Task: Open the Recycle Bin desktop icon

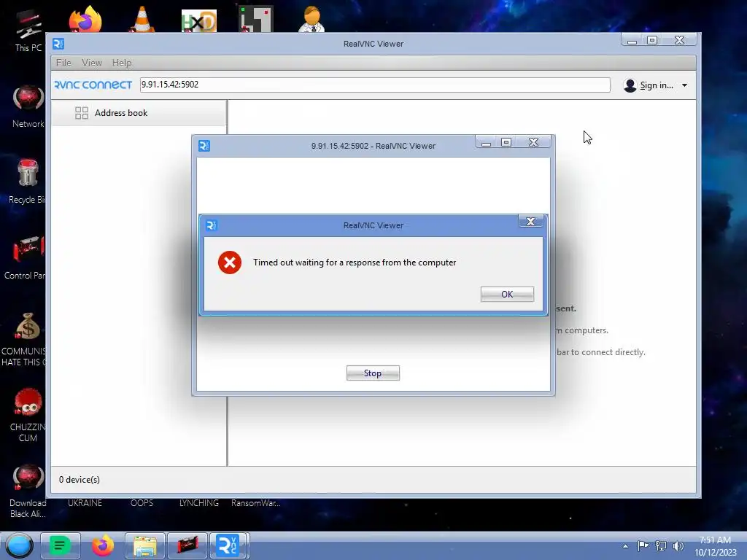Action: pyautogui.click(x=27, y=182)
